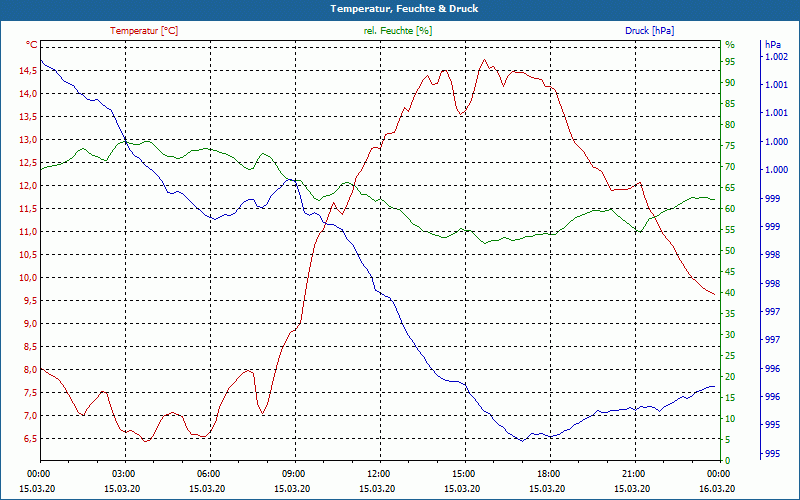Click the green "20" humidity axis value
The image size is (800, 500).
730,377
